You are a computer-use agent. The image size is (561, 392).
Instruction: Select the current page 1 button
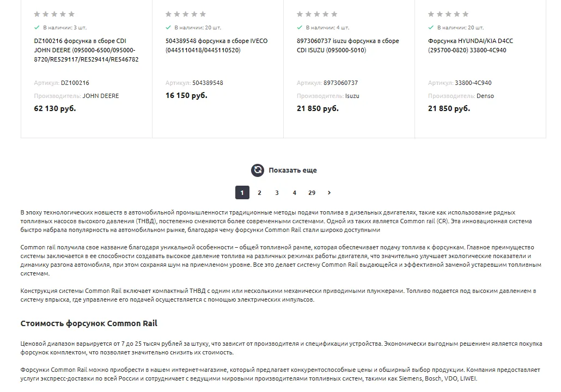tap(242, 193)
